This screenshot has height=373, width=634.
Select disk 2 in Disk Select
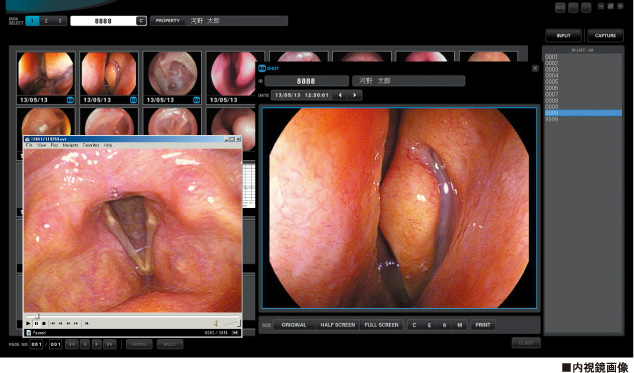(46, 21)
